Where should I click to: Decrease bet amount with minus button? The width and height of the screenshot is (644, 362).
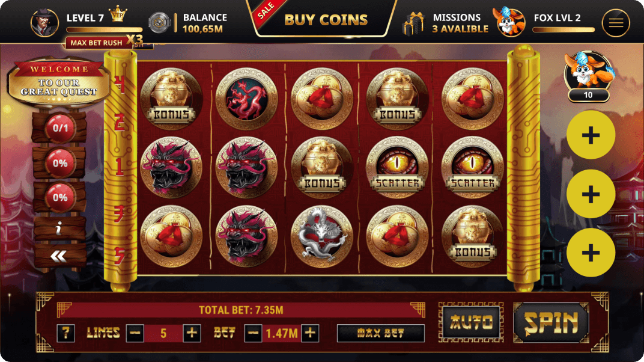pyautogui.click(x=253, y=333)
